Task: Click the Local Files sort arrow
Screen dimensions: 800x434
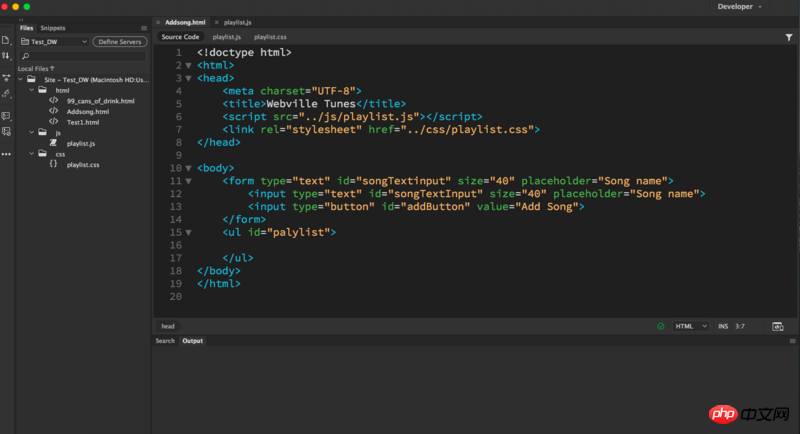Action: 52,68
